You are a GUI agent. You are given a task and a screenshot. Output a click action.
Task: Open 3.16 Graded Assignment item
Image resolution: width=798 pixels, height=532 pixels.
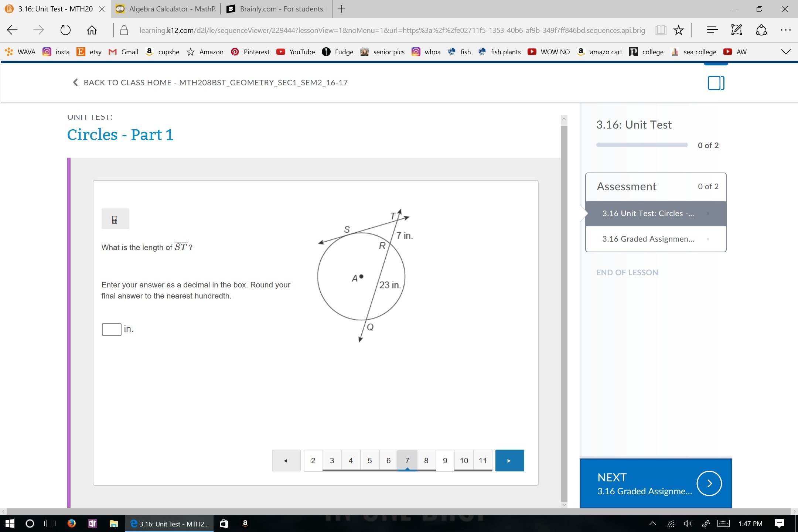[648, 239]
